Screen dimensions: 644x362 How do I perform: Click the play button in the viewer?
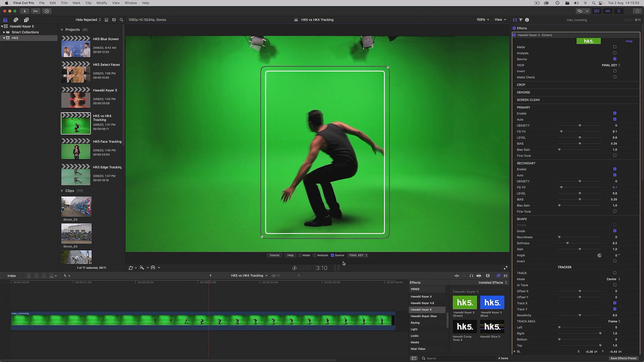pos(294,268)
